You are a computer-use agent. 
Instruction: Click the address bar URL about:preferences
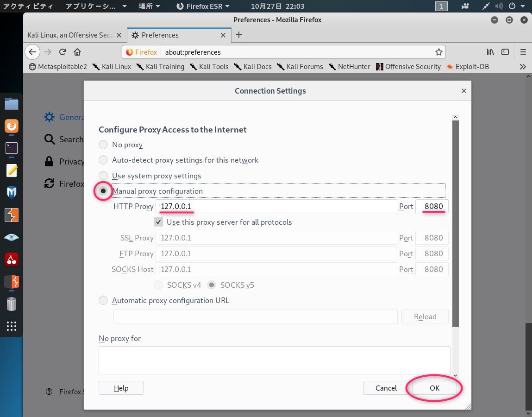tap(193, 52)
